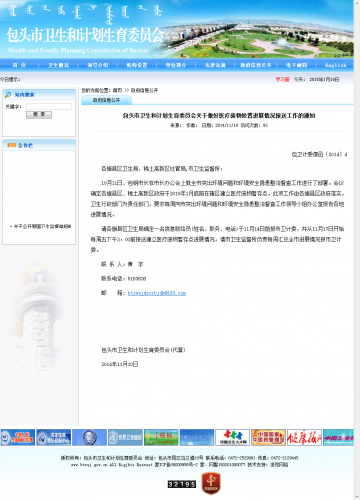Viewport: 360px width, 500px height.
Task: Open the 首页 item in the blue navigation bar
Action: click(x=19, y=65)
